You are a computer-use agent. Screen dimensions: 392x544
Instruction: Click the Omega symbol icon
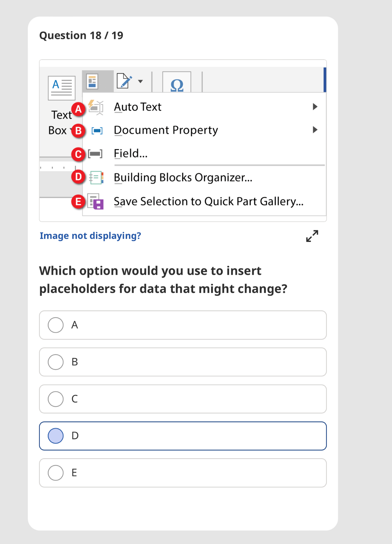pos(177,84)
